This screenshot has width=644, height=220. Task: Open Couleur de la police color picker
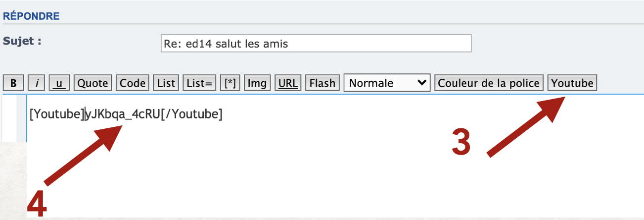pos(489,83)
